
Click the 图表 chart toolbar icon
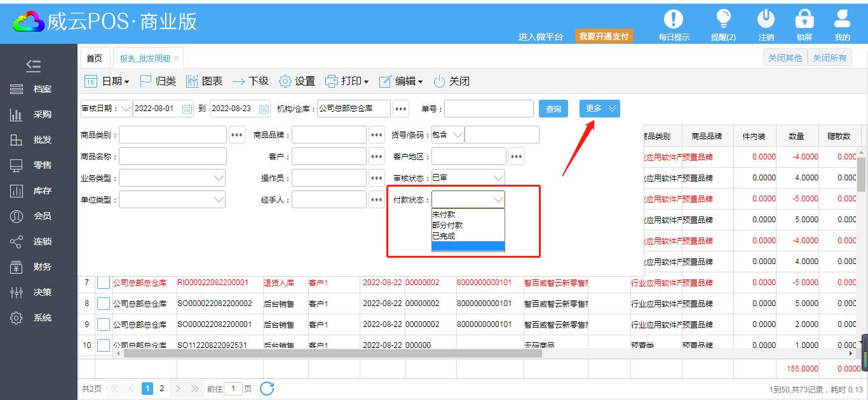pos(192,81)
